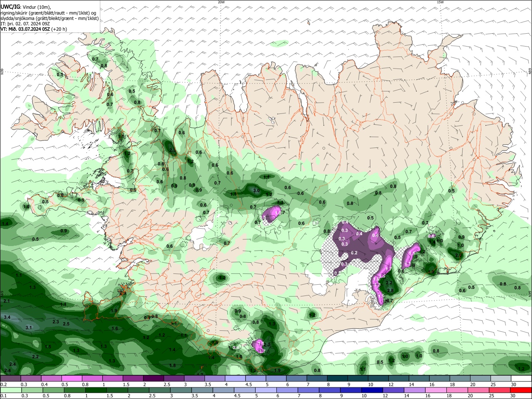Click the '20W' longitude label
Image resolution: width=532 pixels, height=399 pixels.
click(x=221, y=2)
